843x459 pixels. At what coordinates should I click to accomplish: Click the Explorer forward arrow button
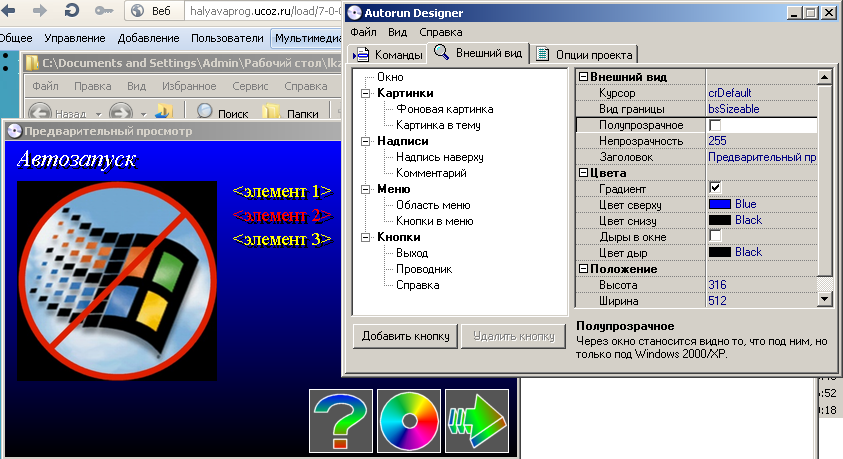coord(121,113)
